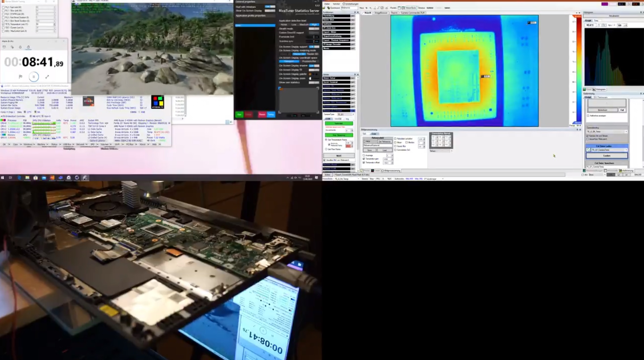
Task: Click the Bildname input field
Action: (349, 8)
